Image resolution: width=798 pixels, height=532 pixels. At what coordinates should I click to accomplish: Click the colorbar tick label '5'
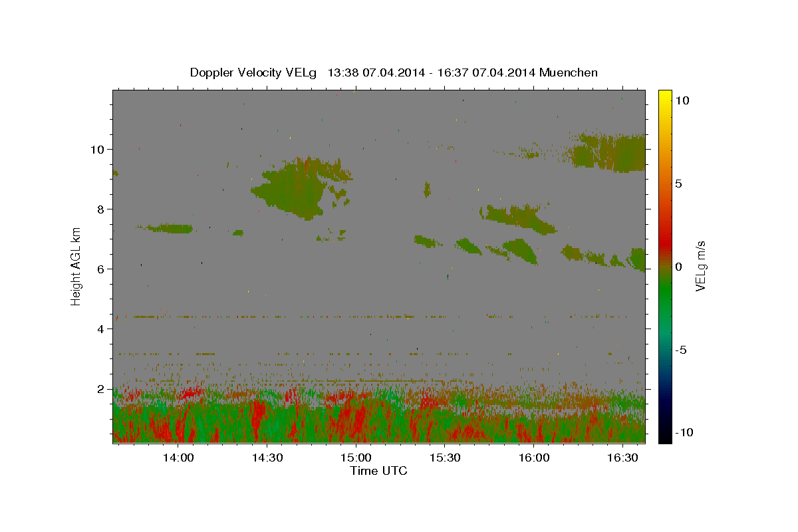click(x=678, y=184)
